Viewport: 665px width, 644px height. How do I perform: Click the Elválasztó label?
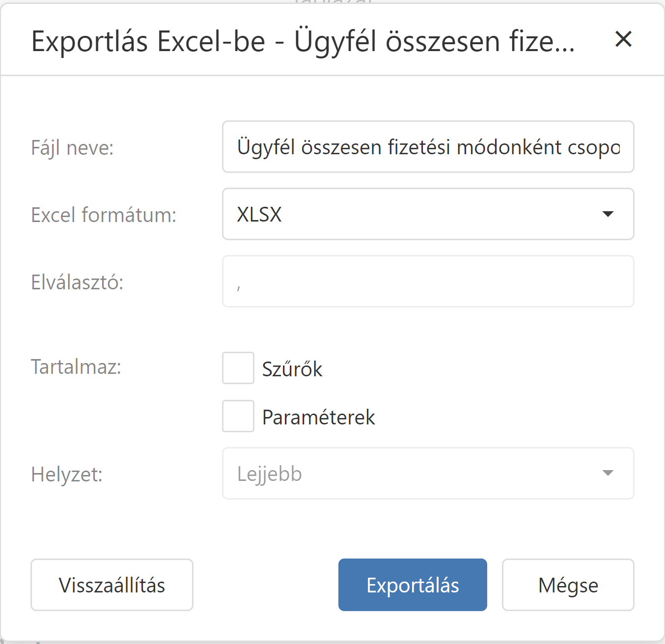[x=77, y=282]
